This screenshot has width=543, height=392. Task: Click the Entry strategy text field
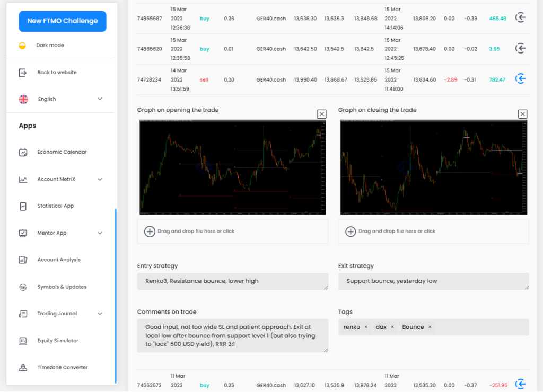click(x=232, y=281)
